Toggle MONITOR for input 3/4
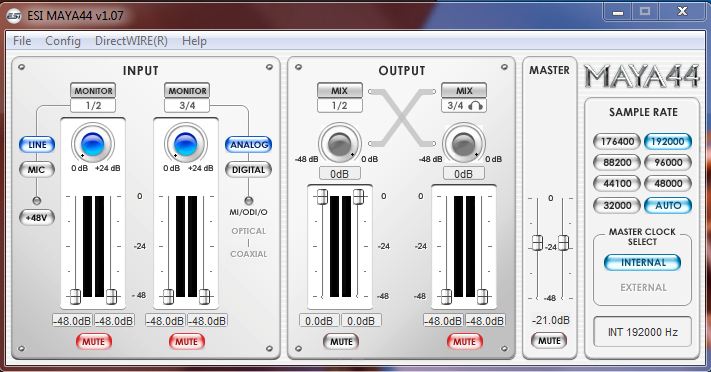The height and width of the screenshot is (372, 711). point(187,91)
